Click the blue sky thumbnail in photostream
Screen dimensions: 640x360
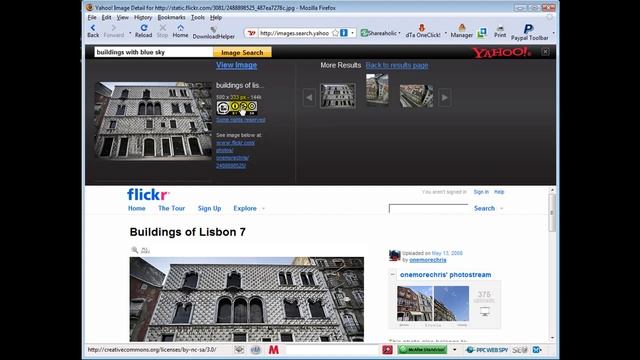(x=451, y=304)
